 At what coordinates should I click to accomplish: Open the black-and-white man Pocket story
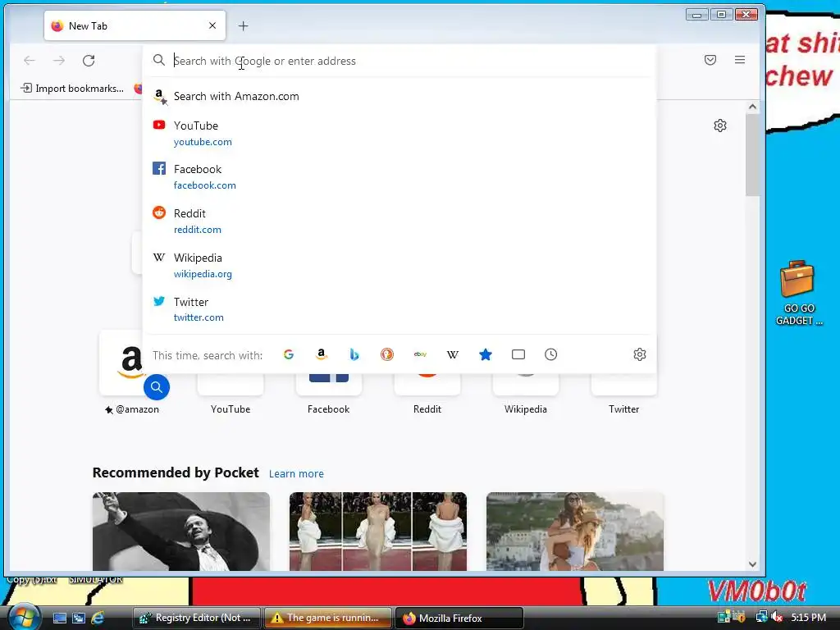[x=181, y=532]
